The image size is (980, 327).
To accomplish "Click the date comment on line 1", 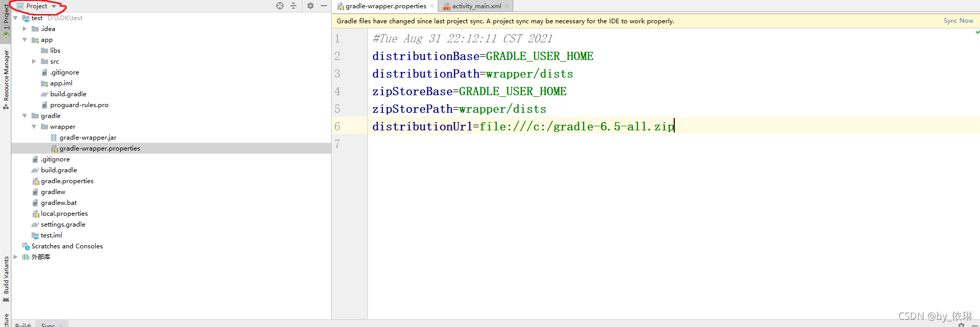I will pyautogui.click(x=463, y=38).
